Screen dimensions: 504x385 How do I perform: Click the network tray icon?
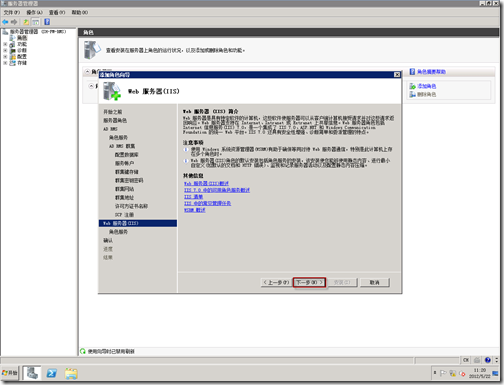[452, 373]
